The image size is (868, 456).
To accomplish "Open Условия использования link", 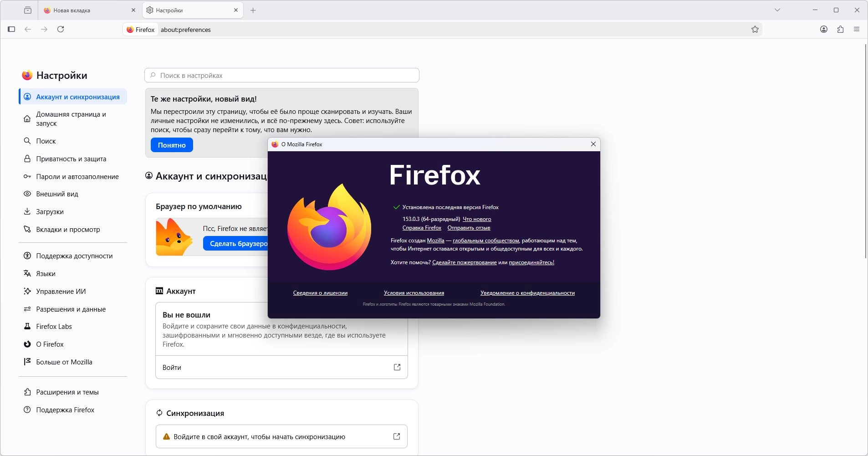I will [414, 293].
